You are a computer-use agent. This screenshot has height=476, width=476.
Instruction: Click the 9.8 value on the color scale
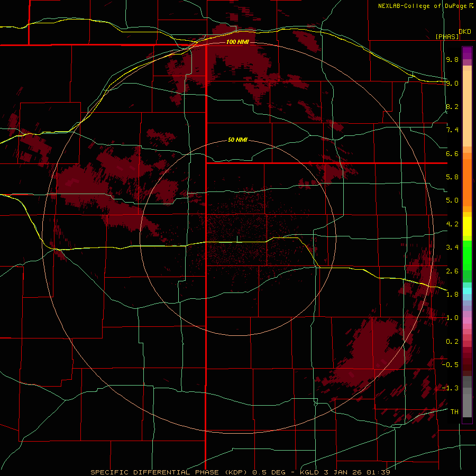tap(452, 59)
